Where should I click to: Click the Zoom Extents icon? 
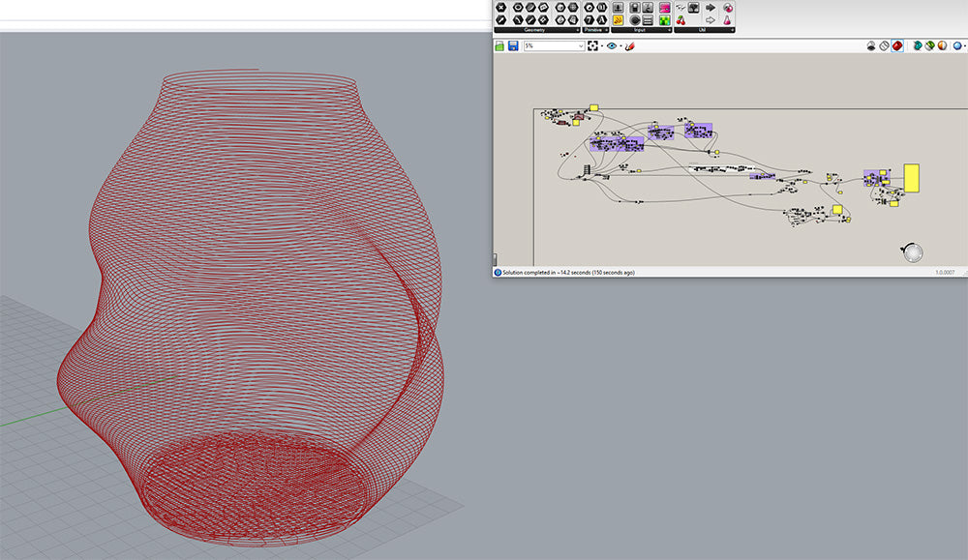click(x=592, y=45)
